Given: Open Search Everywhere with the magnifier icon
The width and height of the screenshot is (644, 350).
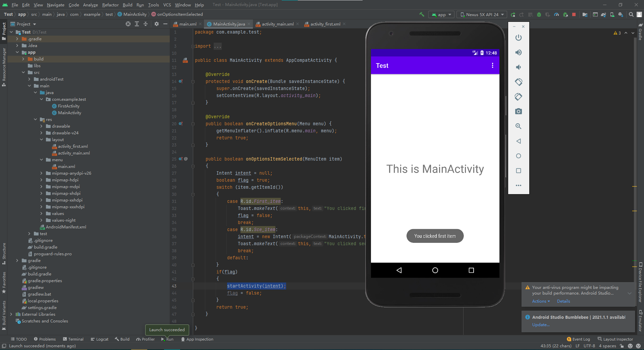Looking at the screenshot, I should tap(631, 14).
